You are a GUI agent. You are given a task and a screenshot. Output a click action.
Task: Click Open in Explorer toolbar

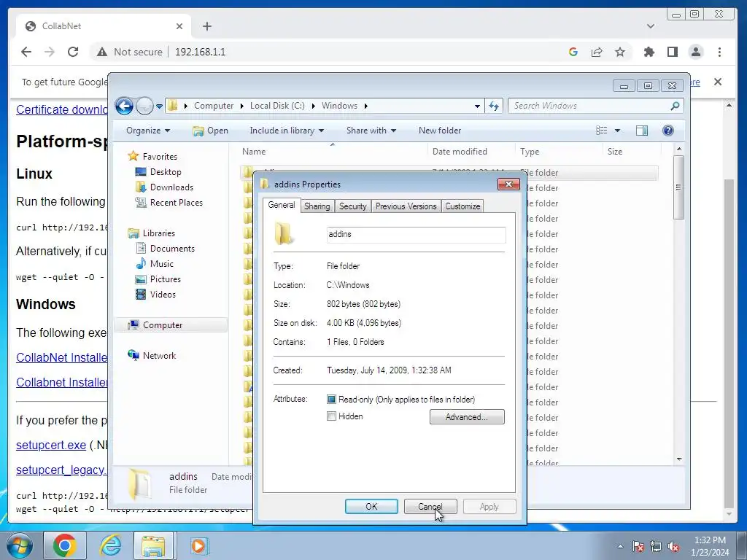coord(211,131)
